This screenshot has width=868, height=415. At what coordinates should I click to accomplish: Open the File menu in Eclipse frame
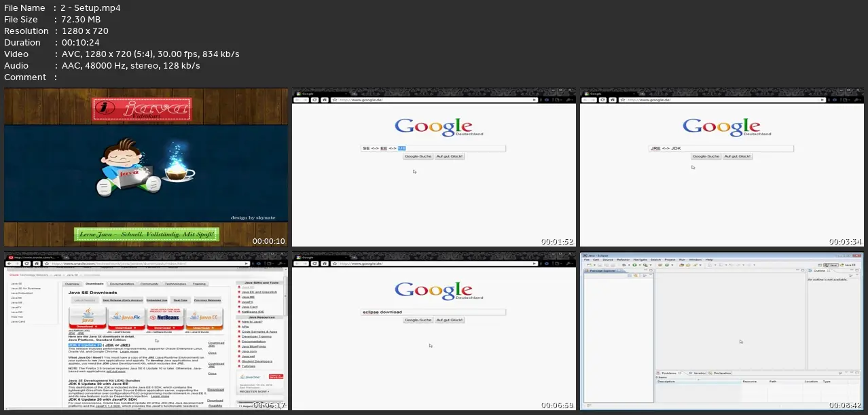tap(586, 259)
